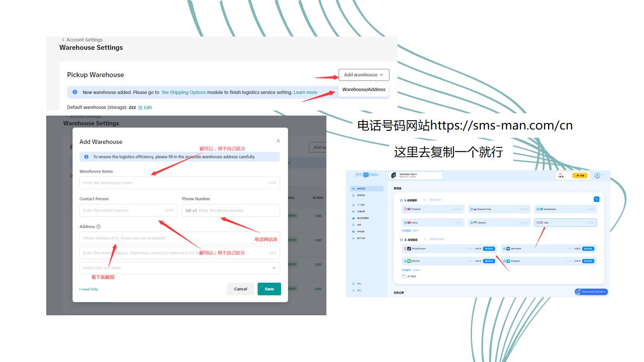Remove TikTok/Douyin using its trash icon
This screenshot has height=362, width=644.
(x=405, y=249)
